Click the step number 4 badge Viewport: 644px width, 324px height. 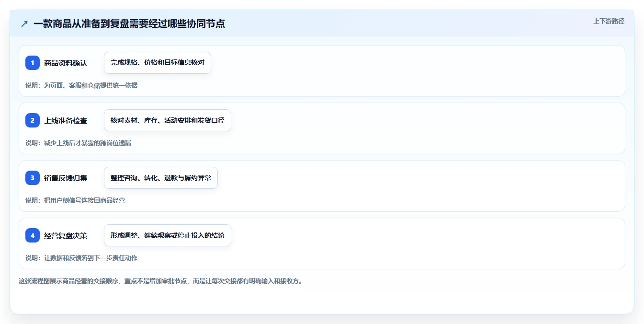pyautogui.click(x=33, y=235)
